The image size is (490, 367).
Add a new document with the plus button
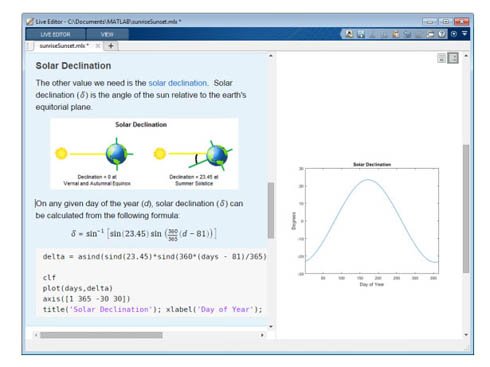pos(111,46)
